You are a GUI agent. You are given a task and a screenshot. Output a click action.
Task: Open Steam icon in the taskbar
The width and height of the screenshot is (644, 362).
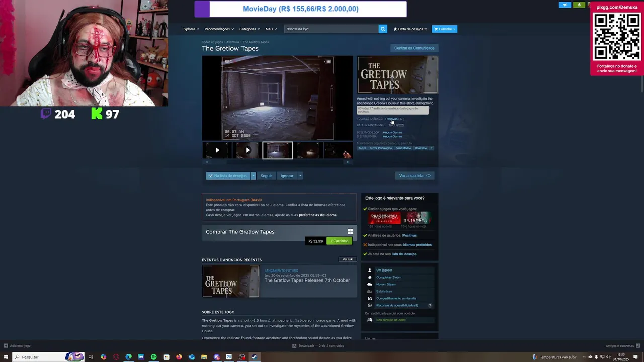[254, 357]
